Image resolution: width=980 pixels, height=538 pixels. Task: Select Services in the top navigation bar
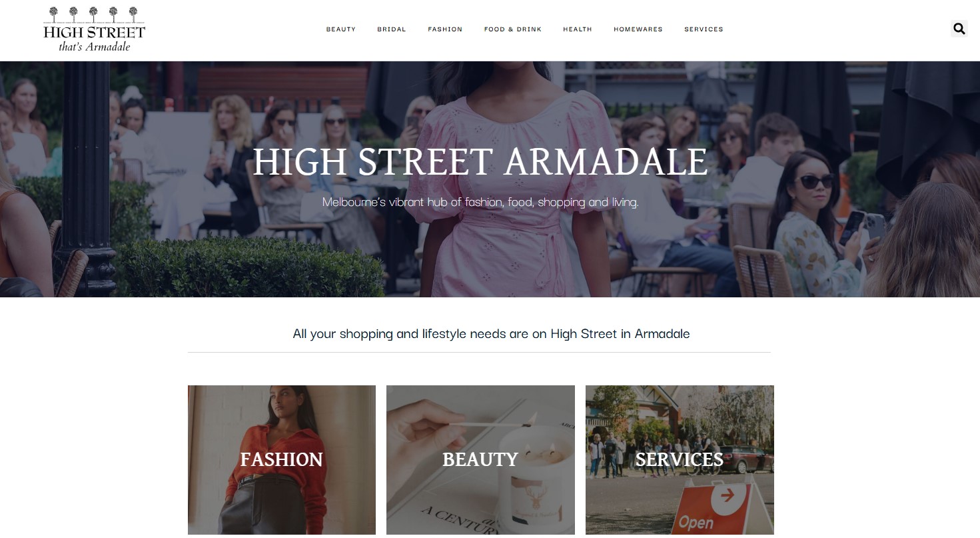click(x=704, y=29)
